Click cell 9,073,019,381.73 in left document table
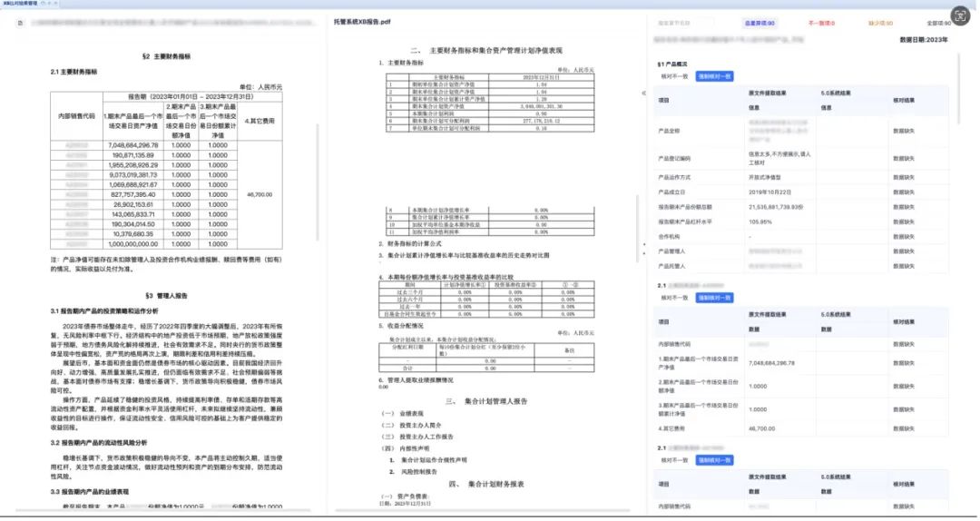The height and width of the screenshot is (521, 980). coord(133,175)
